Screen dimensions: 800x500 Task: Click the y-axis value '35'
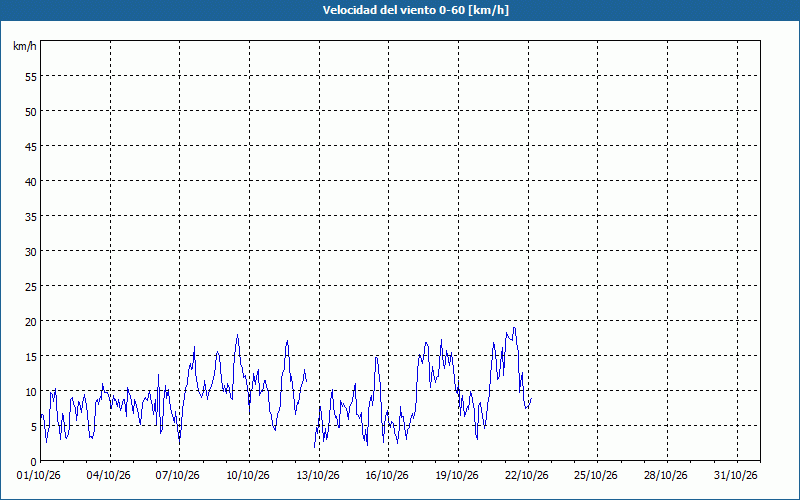click(31, 217)
